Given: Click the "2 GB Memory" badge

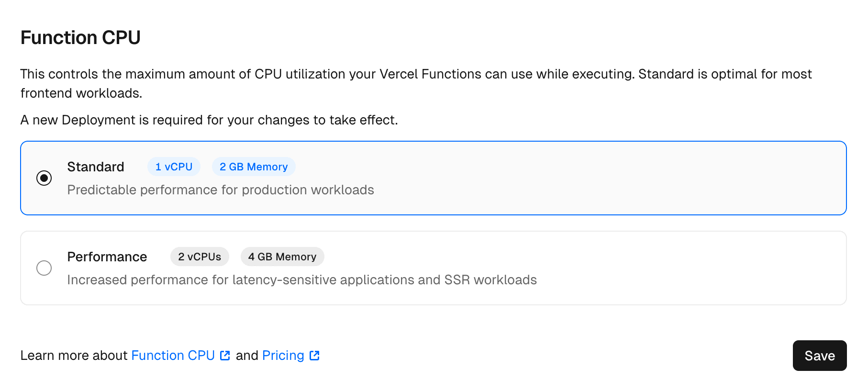Looking at the screenshot, I should tap(254, 167).
